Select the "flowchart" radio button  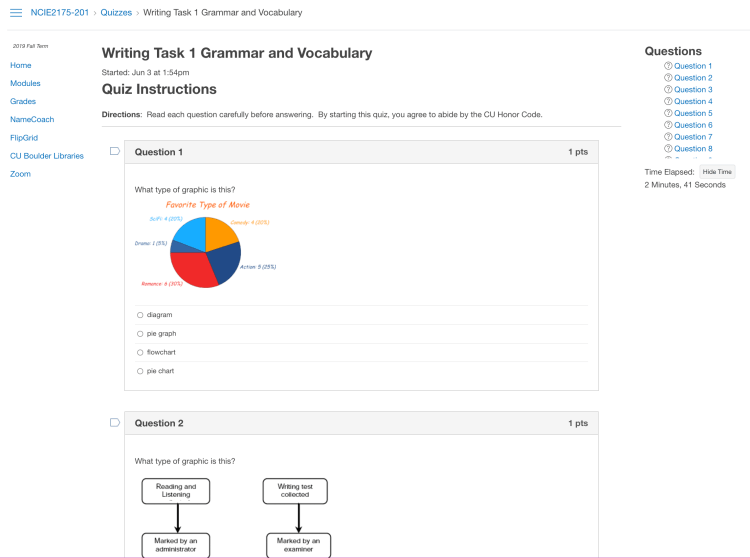coord(140,352)
